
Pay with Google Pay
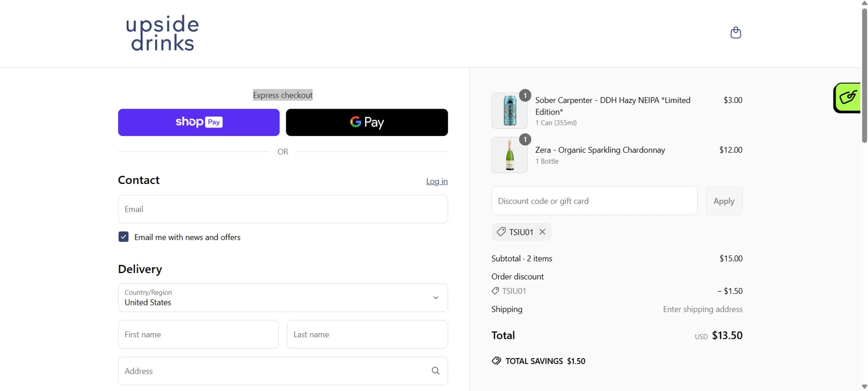point(367,123)
